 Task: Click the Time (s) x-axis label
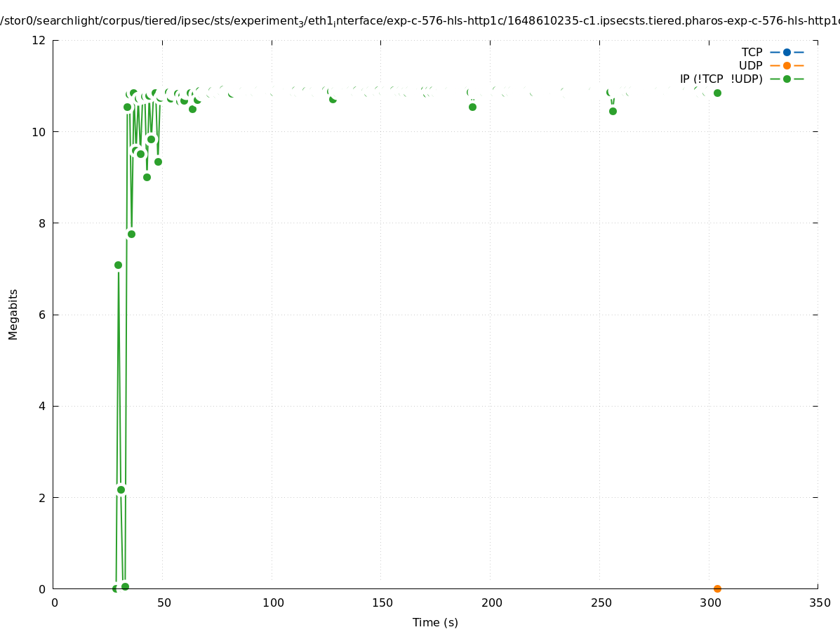[x=435, y=622]
